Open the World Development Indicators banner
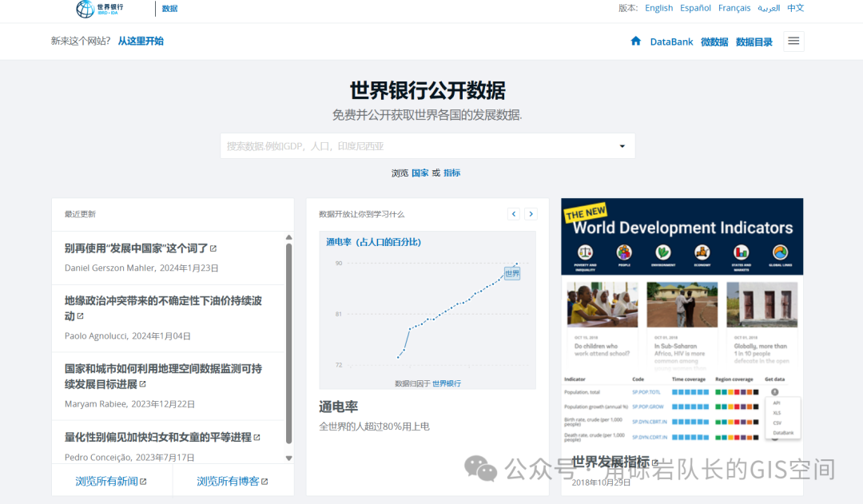Screen dimensions: 863x504 pyautogui.click(x=682, y=236)
